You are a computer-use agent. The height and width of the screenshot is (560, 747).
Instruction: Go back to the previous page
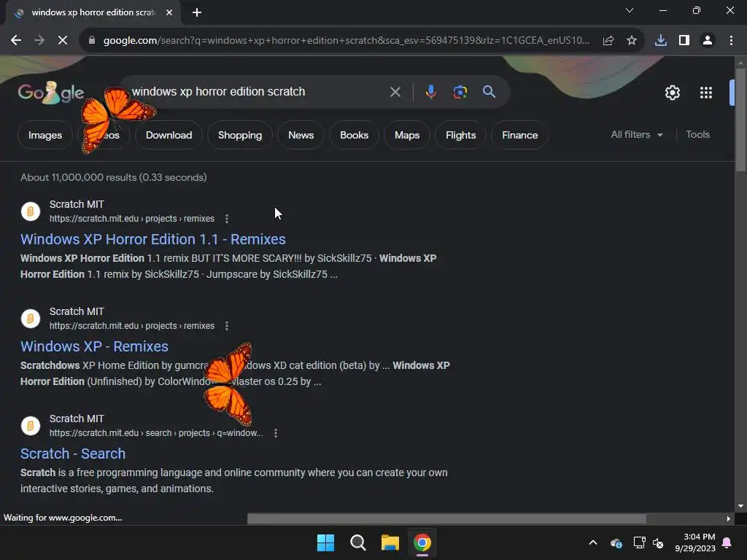[x=16, y=41]
